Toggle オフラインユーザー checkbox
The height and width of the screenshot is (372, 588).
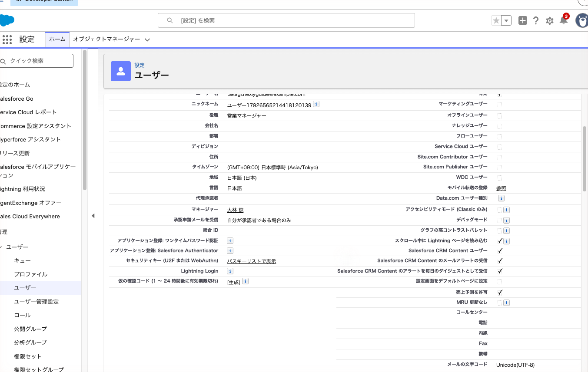click(x=499, y=115)
